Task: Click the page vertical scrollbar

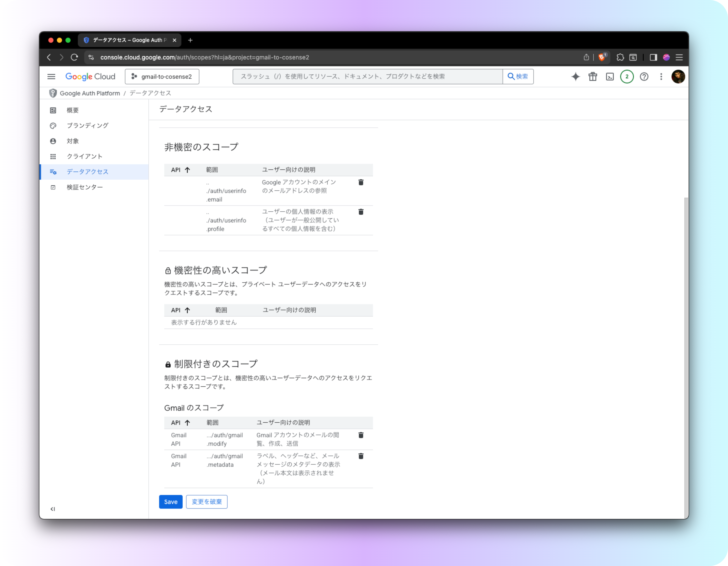Action: click(686, 358)
